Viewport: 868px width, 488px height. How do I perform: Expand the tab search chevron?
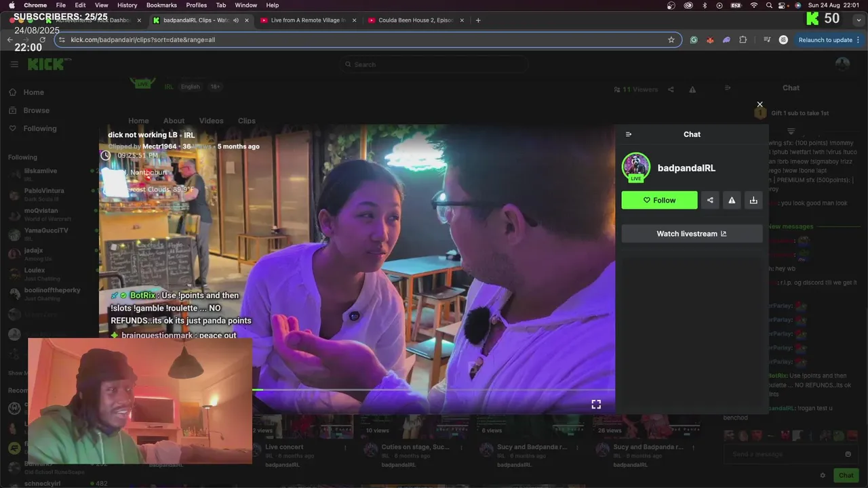(x=858, y=20)
